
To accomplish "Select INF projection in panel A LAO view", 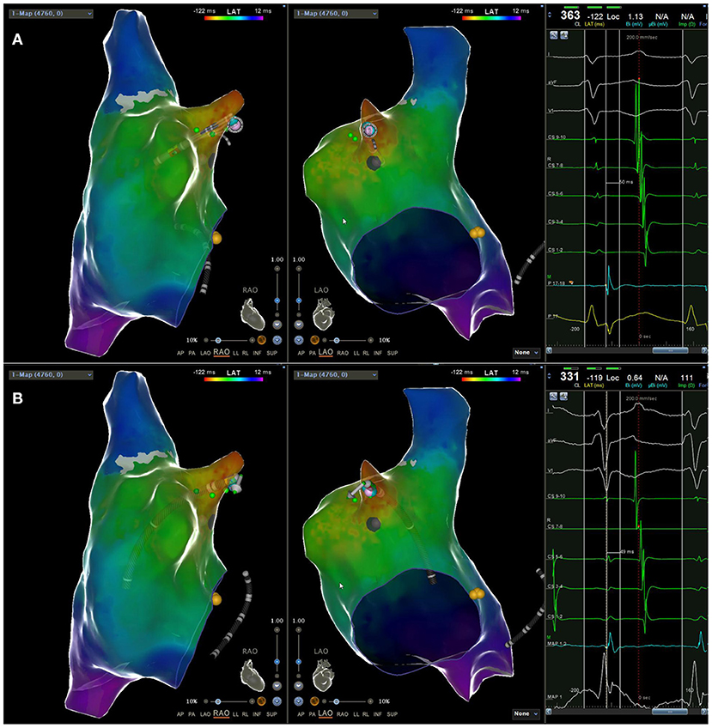I will 378,353.
